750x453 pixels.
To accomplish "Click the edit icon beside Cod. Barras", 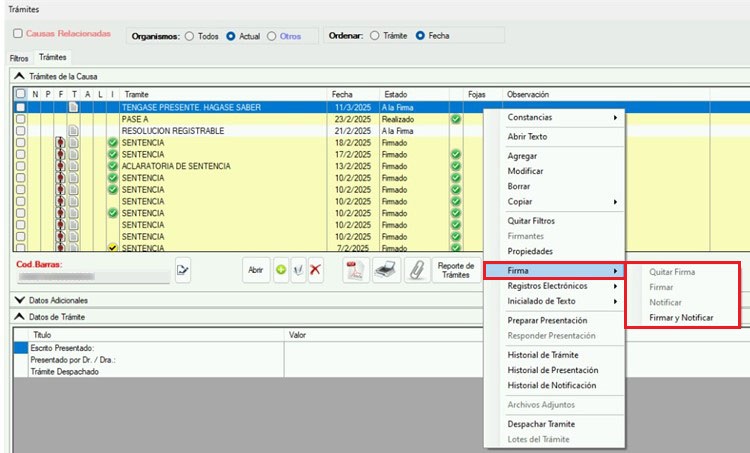I will tap(183, 270).
